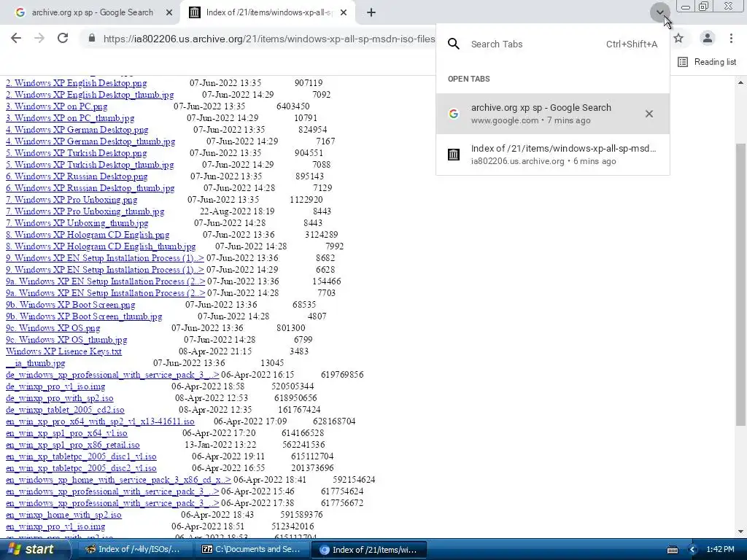Reload the current page
This screenshot has width=747, height=560.
(x=63, y=38)
